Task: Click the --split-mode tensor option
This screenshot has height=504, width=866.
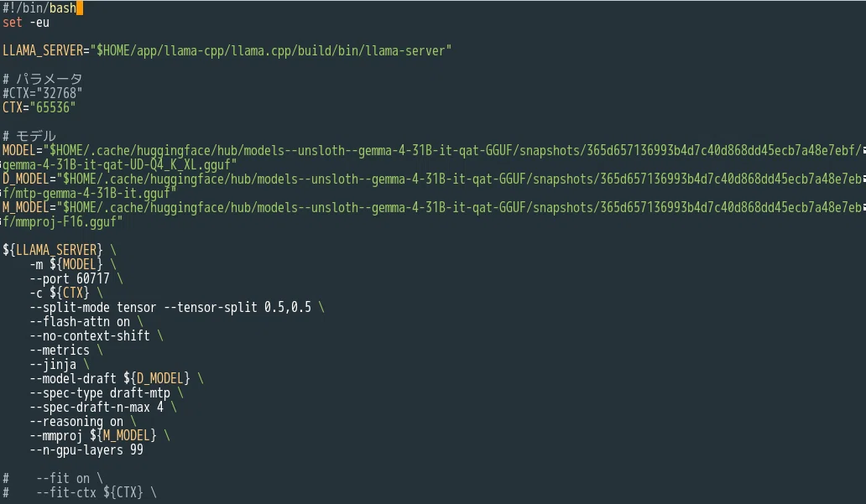Action: (x=93, y=308)
